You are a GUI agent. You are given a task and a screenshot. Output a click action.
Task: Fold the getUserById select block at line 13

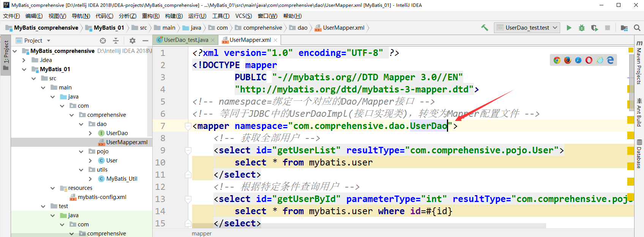(188, 199)
